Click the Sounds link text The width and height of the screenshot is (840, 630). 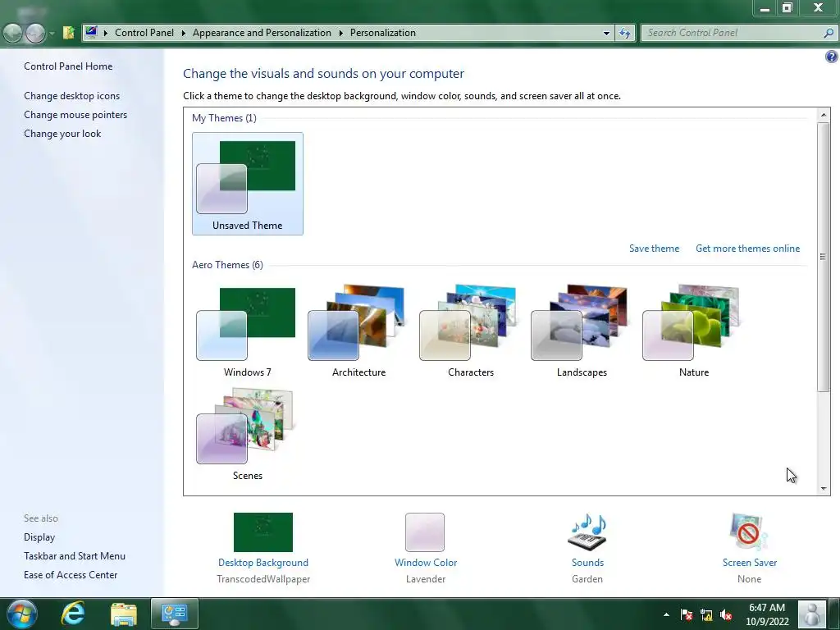tap(587, 563)
